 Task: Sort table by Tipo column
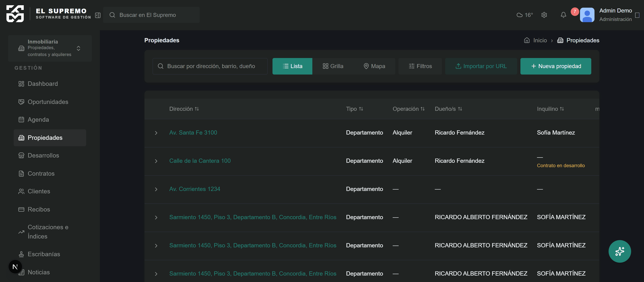(354, 109)
